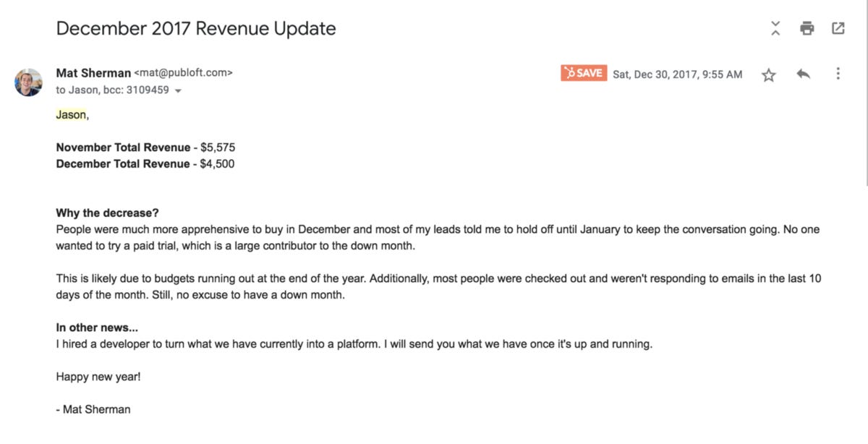Click the December Total Revenue line
The height and width of the screenshot is (444, 868).
[x=145, y=164]
